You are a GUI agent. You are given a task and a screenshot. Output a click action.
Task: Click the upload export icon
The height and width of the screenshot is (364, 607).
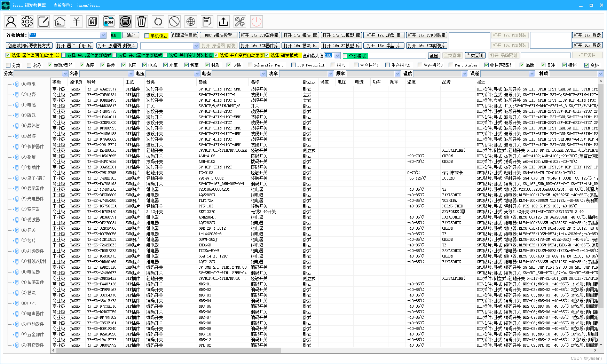tap(223, 22)
